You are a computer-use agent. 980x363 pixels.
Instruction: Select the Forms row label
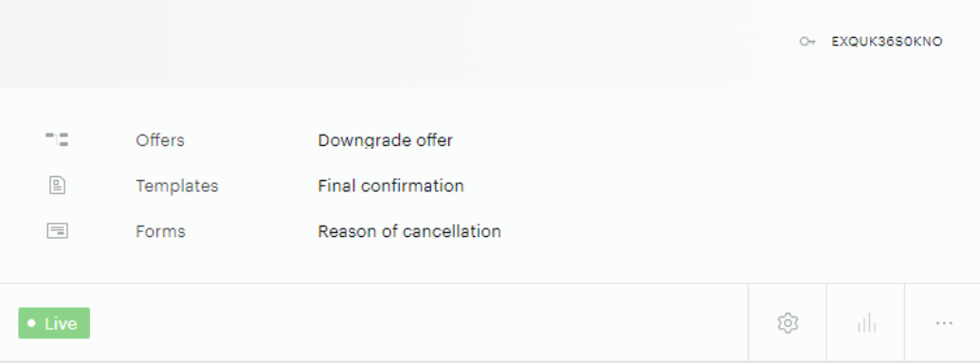160,231
